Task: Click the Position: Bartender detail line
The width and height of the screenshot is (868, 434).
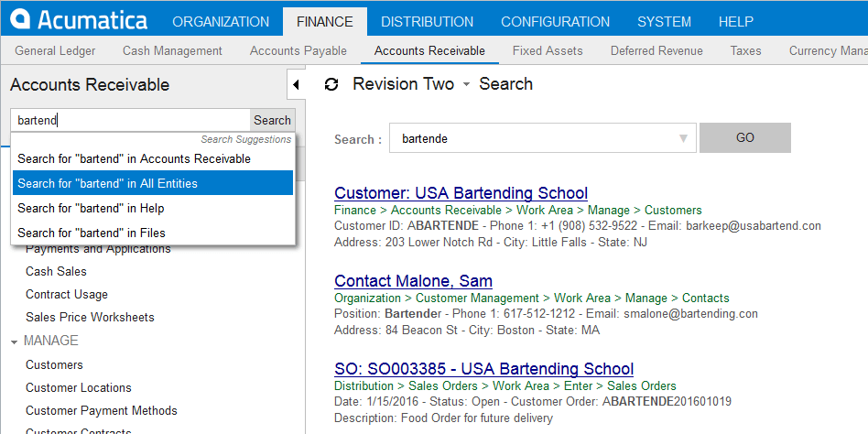Action: tap(546, 314)
